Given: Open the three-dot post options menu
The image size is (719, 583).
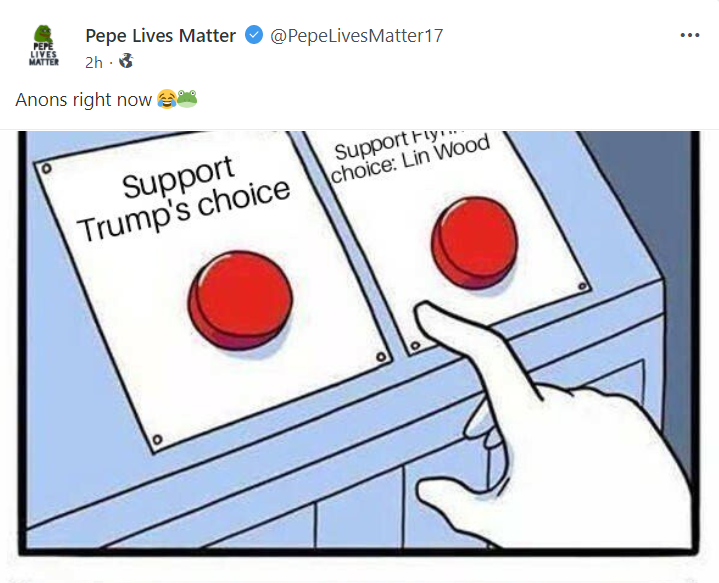Looking at the screenshot, I should point(690,36).
